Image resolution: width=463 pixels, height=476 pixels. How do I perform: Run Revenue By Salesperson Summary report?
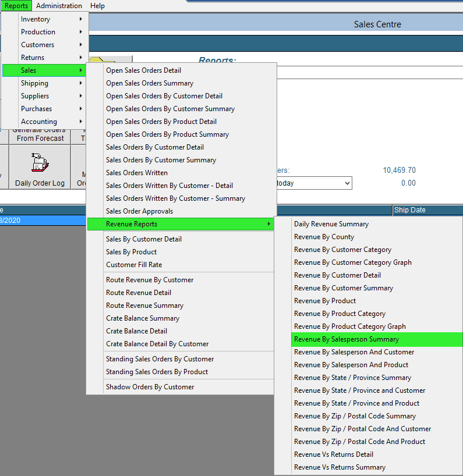click(x=377, y=339)
